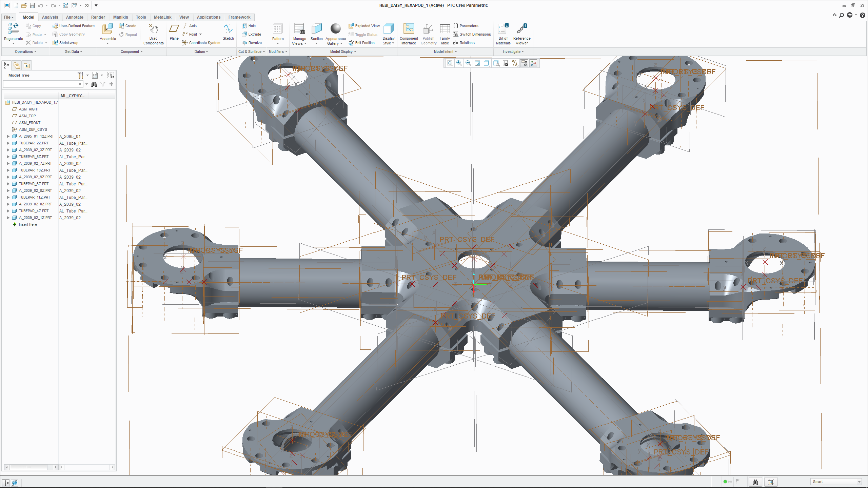
Task: Click the Refit zoom icon in graphics toolbar
Action: (x=450, y=63)
